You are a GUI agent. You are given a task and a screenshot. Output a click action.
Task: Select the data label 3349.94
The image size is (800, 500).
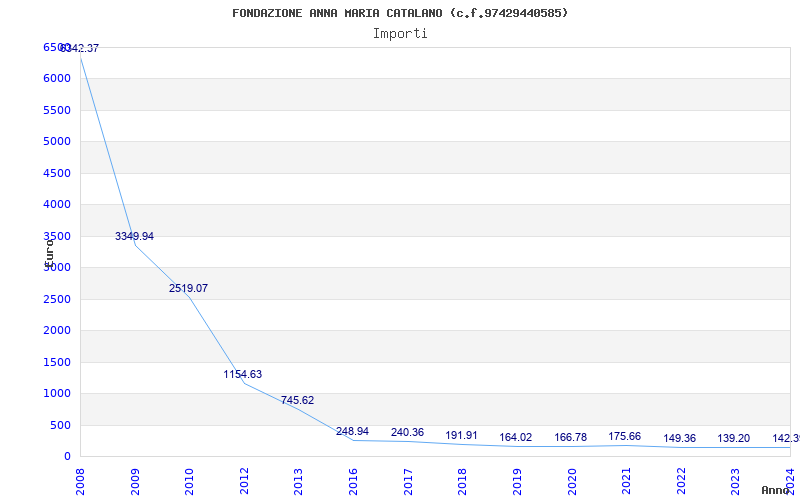[x=134, y=236]
